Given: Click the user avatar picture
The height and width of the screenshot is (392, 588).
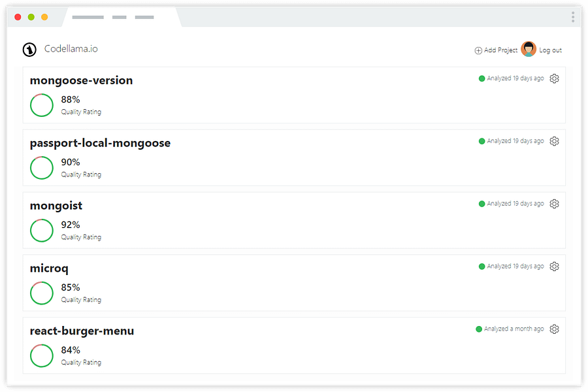Looking at the screenshot, I should pyautogui.click(x=529, y=49).
